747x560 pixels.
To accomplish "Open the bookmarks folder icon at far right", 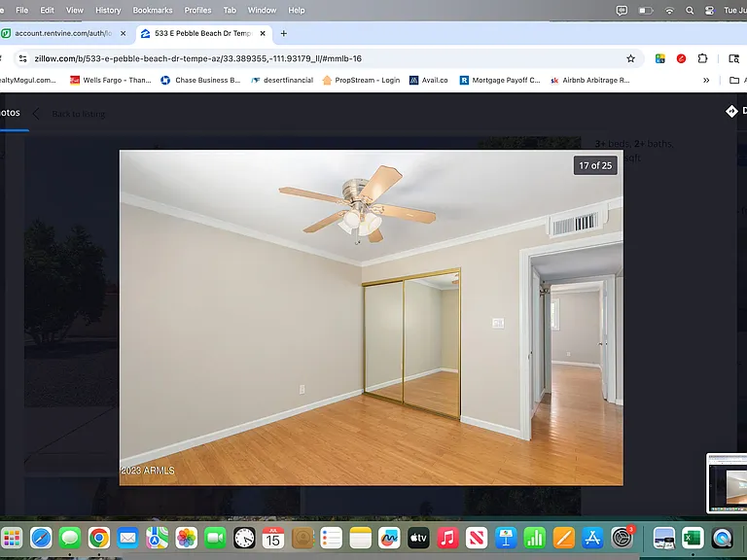I will pyautogui.click(x=734, y=80).
